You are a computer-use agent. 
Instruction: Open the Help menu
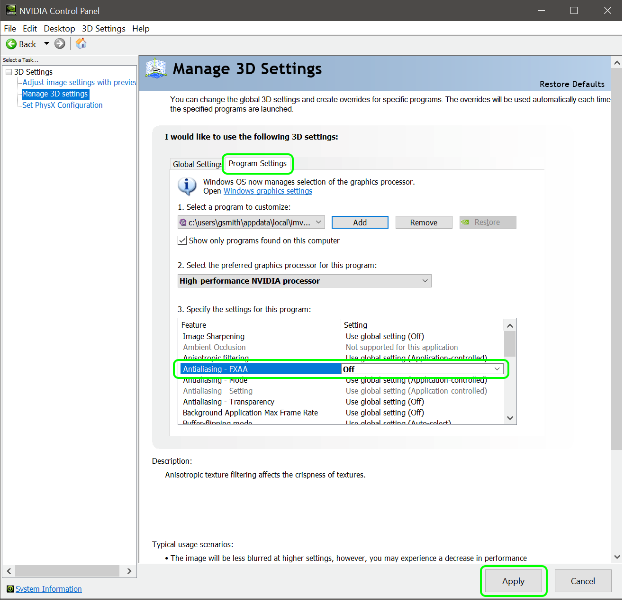click(141, 29)
